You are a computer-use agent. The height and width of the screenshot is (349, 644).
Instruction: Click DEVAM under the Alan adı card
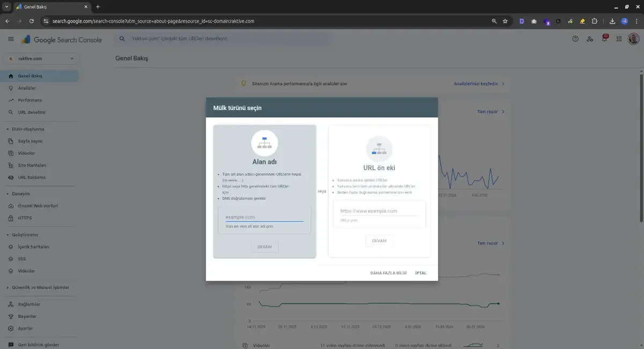[x=264, y=247]
